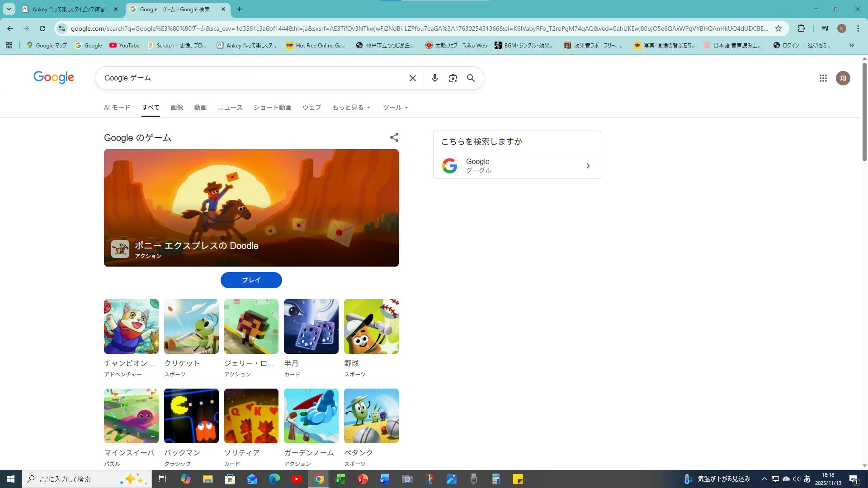The height and width of the screenshot is (488, 868).
Task: Clear the search box with X icon
Action: 412,78
